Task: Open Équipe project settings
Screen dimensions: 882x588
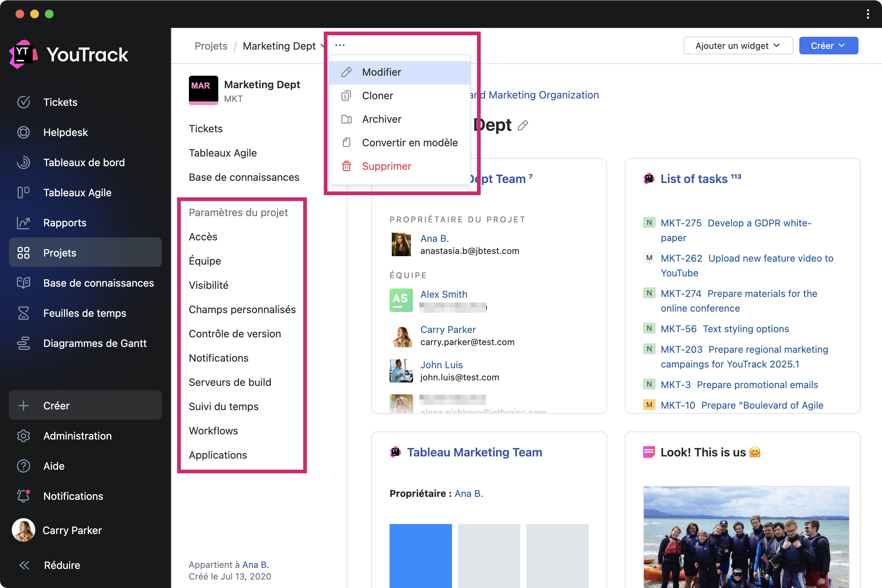Action: [x=205, y=261]
